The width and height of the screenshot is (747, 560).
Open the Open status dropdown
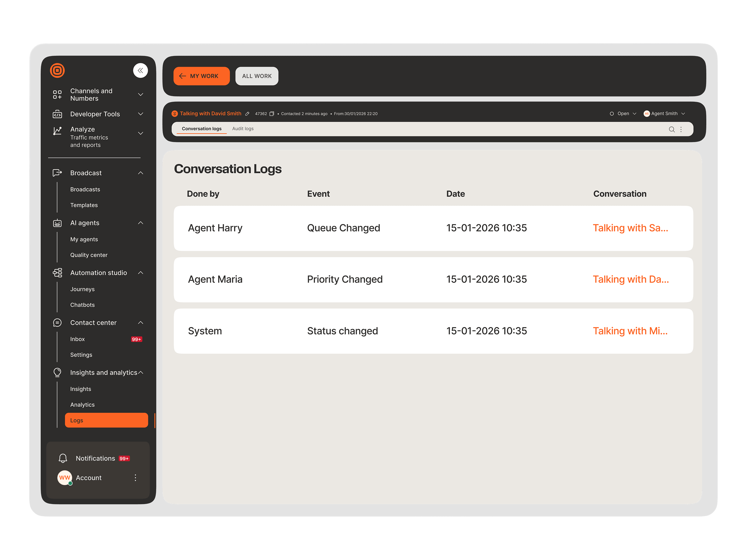pos(623,114)
